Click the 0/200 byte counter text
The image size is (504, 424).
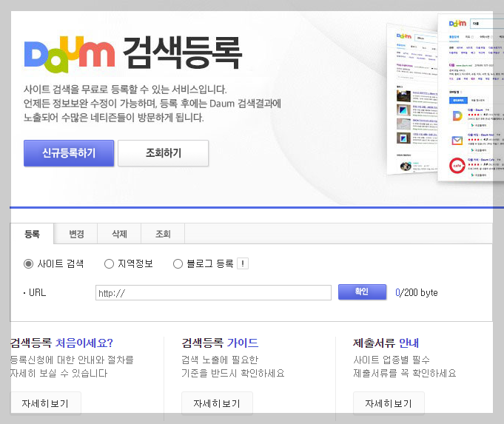417,292
